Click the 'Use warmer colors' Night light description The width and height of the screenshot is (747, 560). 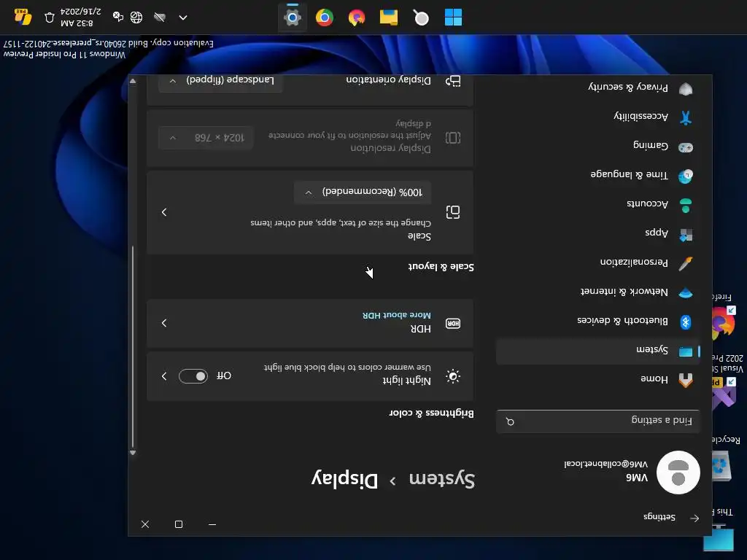coord(347,367)
